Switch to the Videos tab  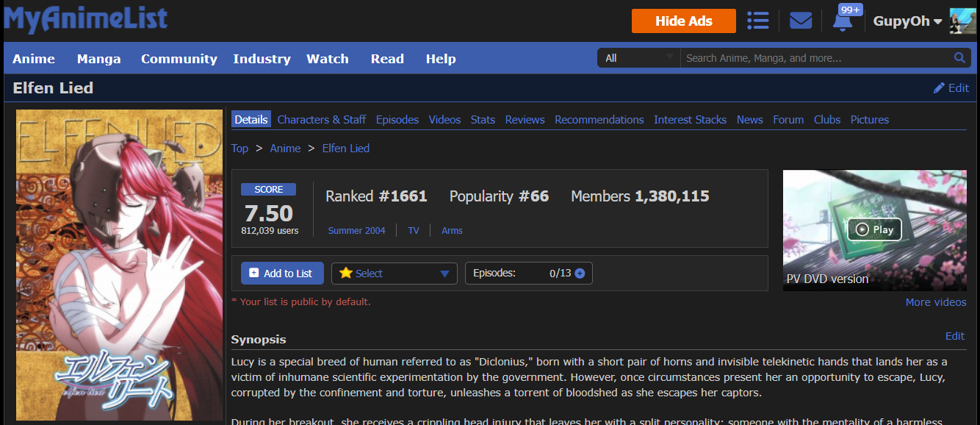(444, 119)
